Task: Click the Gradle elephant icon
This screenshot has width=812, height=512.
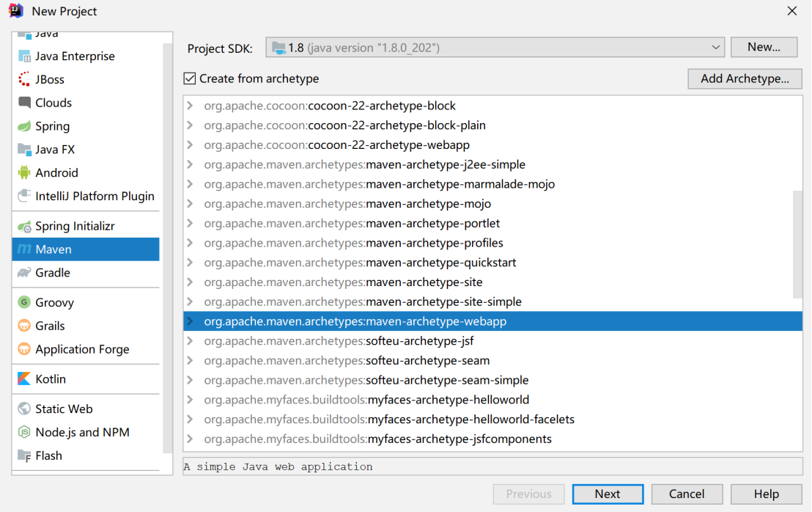Action: [24, 273]
